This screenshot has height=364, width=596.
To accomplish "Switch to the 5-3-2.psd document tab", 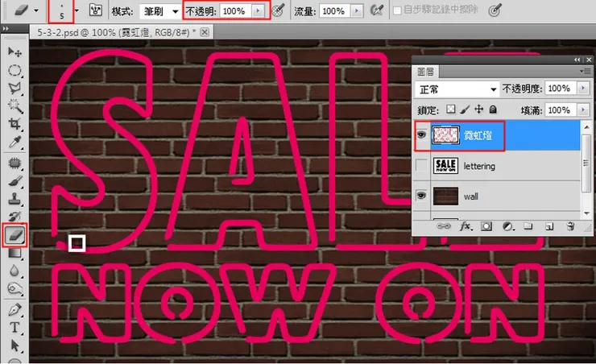I will (x=116, y=33).
